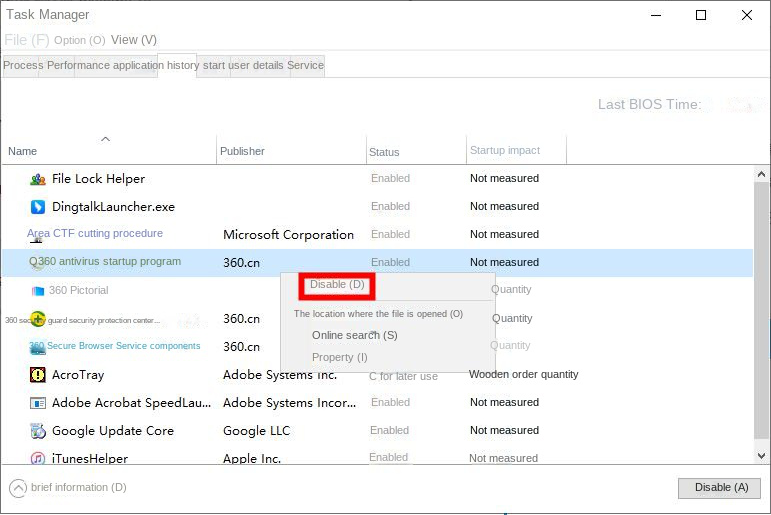The height and width of the screenshot is (515, 771).
Task: Sort by the Publisher column header
Action: [242, 151]
